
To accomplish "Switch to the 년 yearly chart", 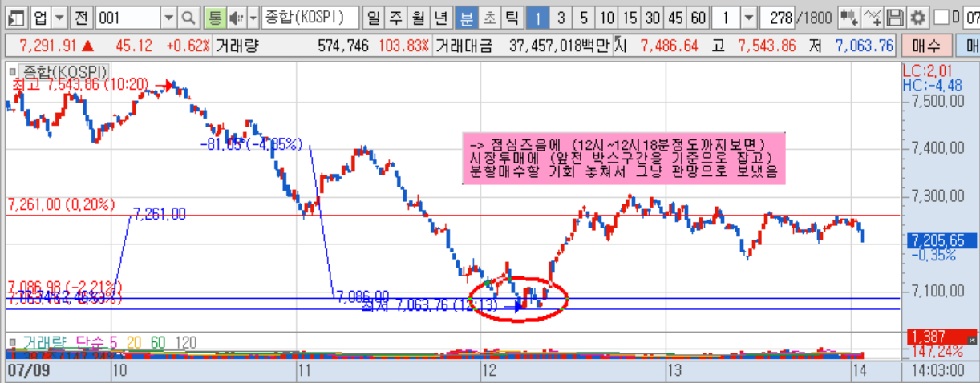I will pos(441,18).
